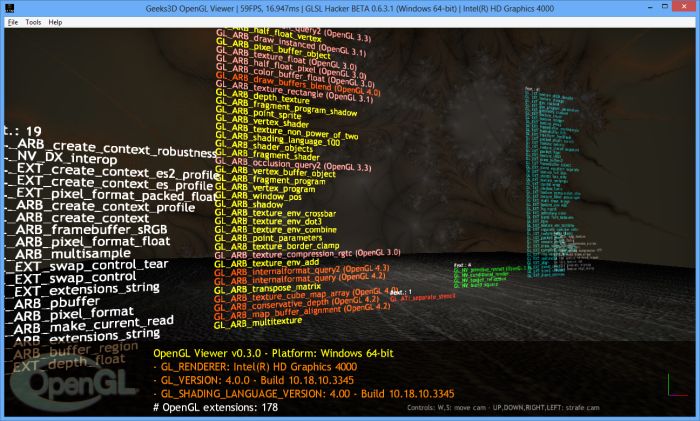Viewport: 700px width, 421px height.
Task: Click the "_ARB_buffer_region" text
Action: click(71, 350)
